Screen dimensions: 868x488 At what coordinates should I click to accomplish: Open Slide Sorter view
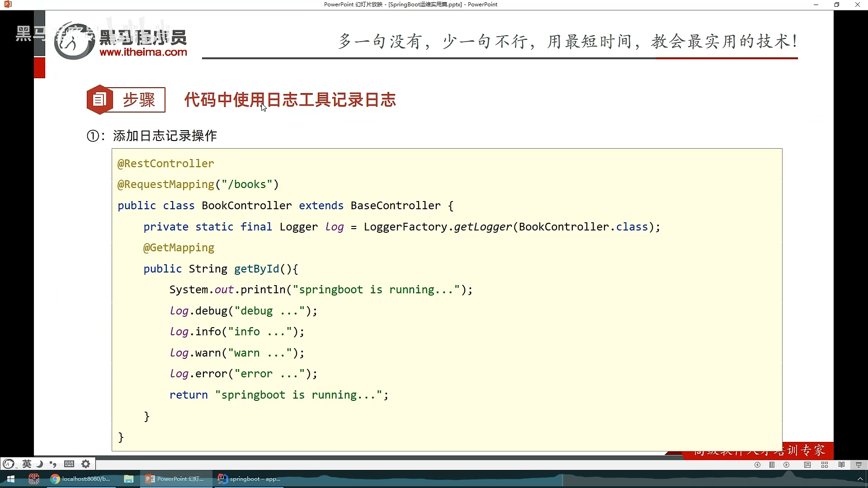[825, 465]
